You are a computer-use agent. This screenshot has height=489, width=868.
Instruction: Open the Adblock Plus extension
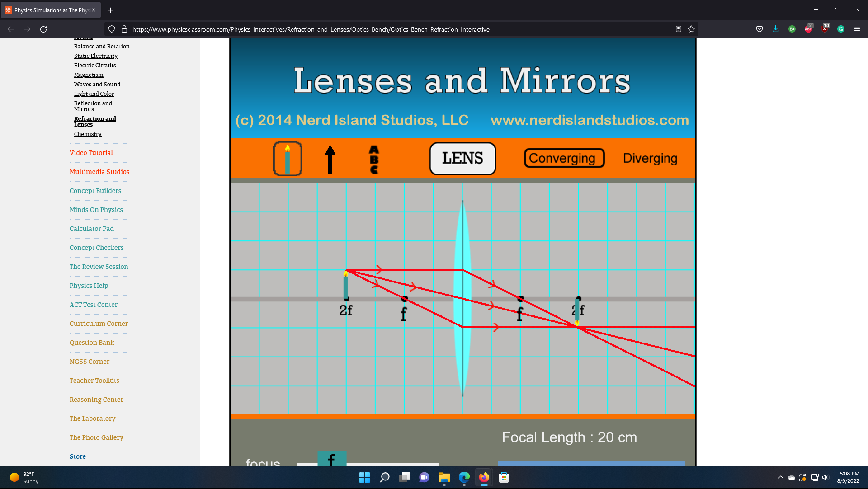pos(809,29)
